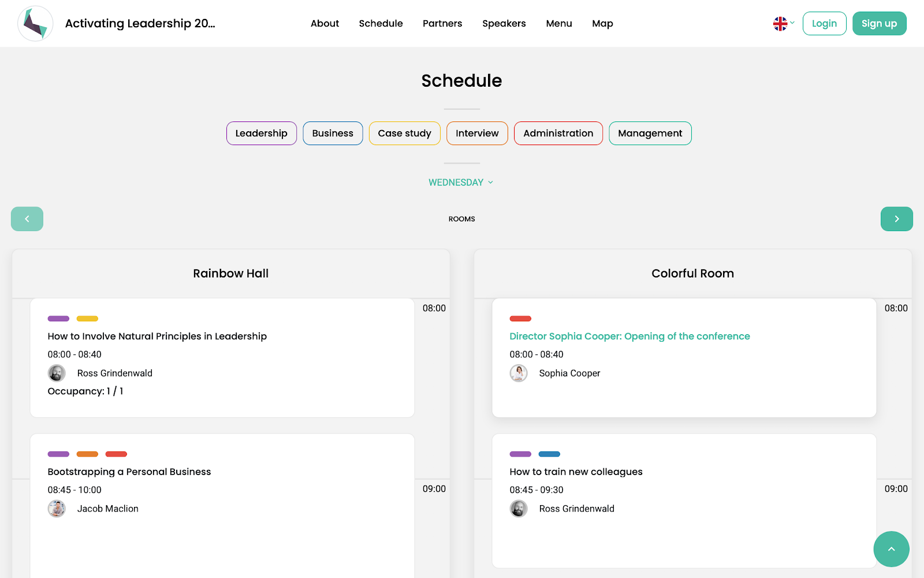Click Ross Grindenwald avatar in train new colleagues session
This screenshot has height=578, width=924.
[x=519, y=509]
